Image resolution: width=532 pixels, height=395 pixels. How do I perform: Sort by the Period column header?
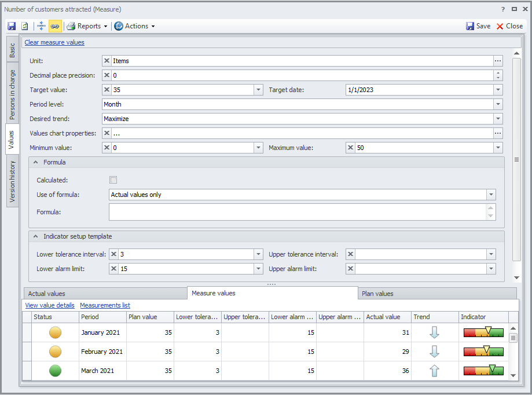(x=102, y=317)
